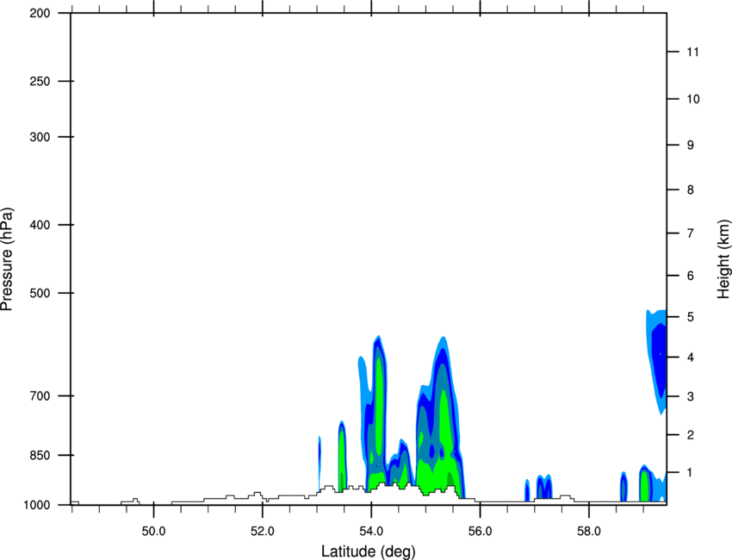Pick the 9 km height tick label
The width and height of the screenshot is (732, 560).
coord(691,146)
